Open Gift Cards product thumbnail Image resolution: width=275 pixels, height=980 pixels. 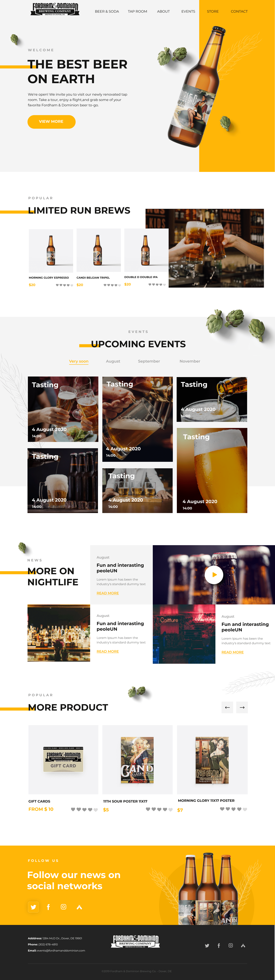(x=63, y=759)
